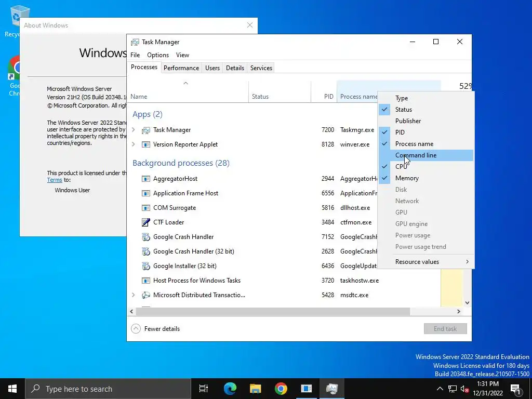Click the End task button
532x399 pixels.
pos(445,329)
